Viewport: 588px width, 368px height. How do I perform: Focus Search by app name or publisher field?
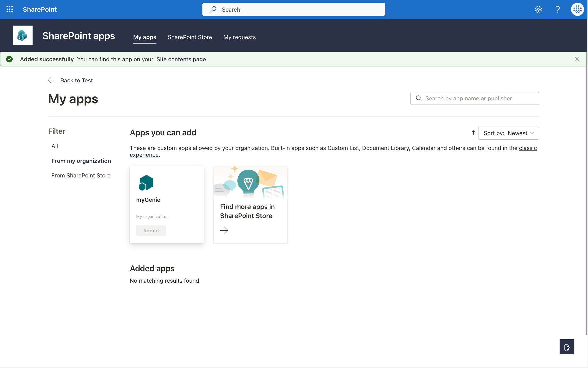tap(474, 98)
